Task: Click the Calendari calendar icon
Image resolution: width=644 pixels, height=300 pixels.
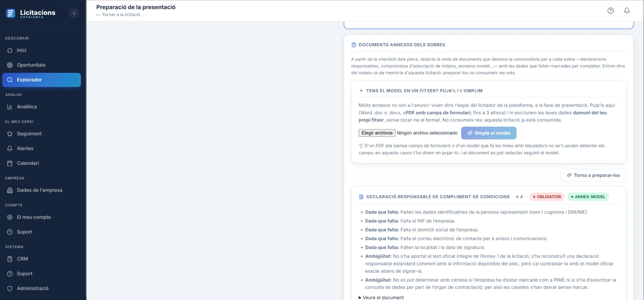Action: [x=10, y=163]
